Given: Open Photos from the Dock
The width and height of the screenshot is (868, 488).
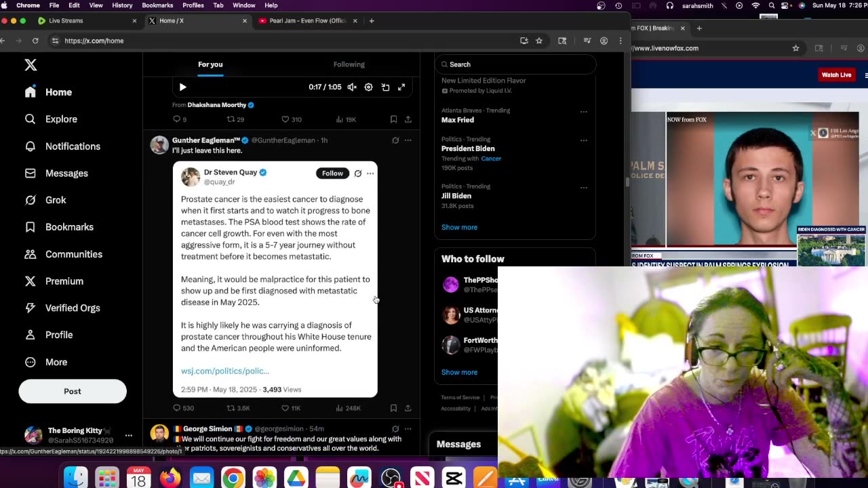Looking at the screenshot, I should [x=264, y=479].
